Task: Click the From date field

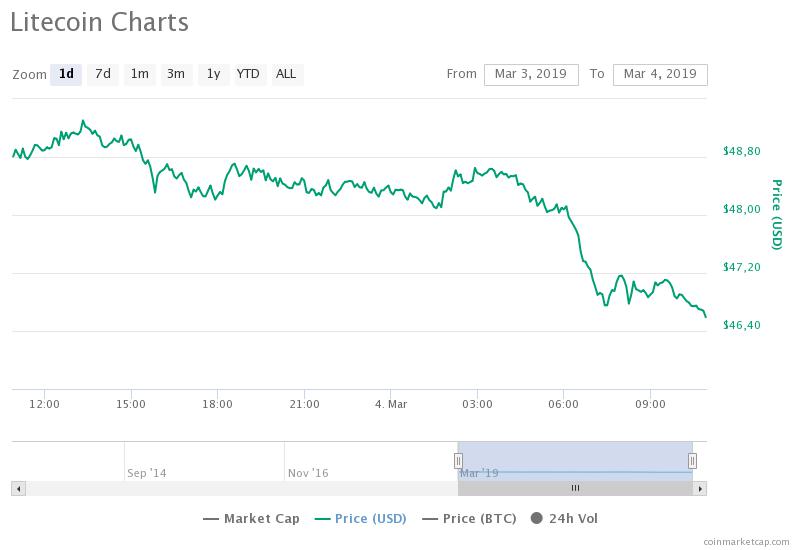Action: click(531, 74)
